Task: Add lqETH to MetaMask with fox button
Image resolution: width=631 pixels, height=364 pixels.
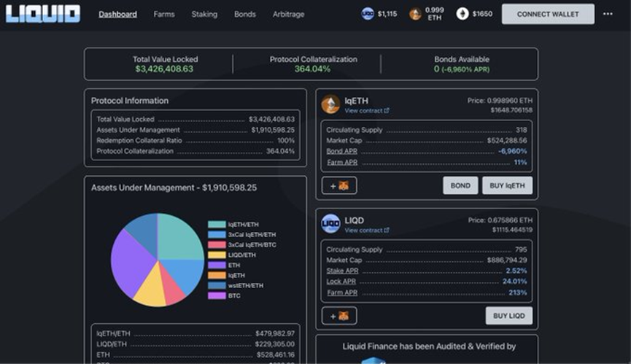Action: coord(338,185)
